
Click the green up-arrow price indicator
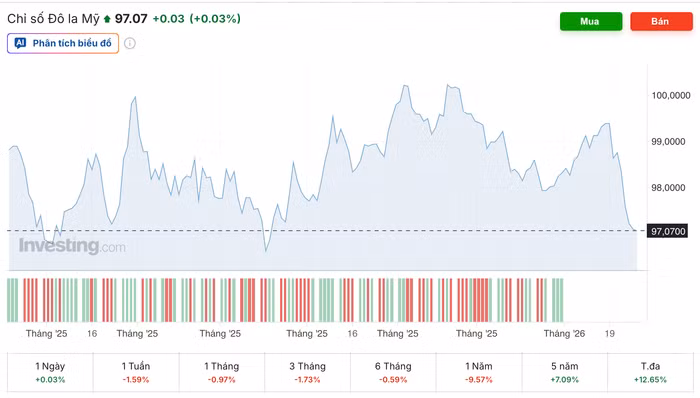click(x=107, y=19)
